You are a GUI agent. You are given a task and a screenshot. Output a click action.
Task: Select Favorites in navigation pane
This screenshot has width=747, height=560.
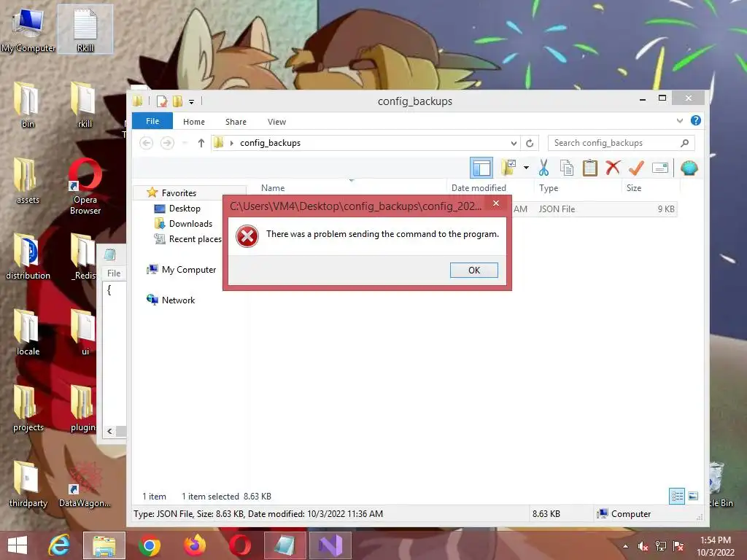click(x=179, y=192)
